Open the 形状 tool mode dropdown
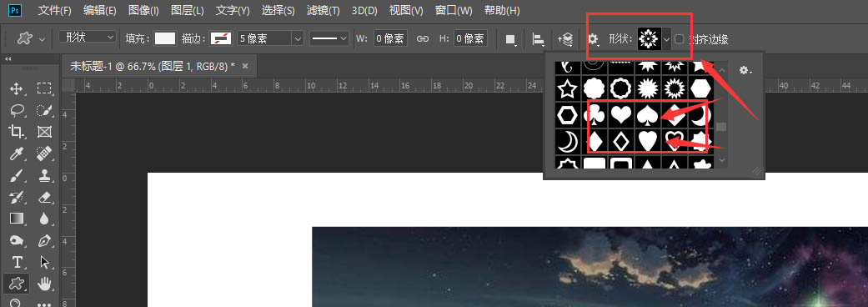Viewport: 868px width, 307px height. pos(88,38)
